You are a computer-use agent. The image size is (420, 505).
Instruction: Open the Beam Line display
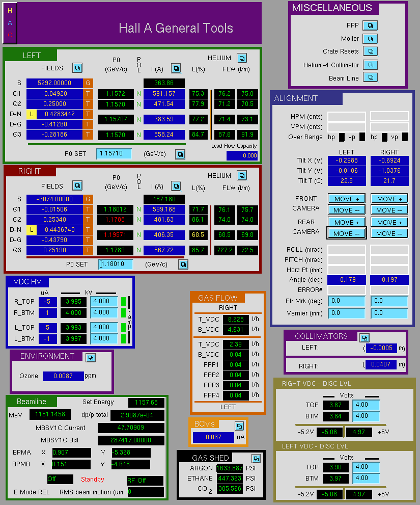[x=371, y=77]
